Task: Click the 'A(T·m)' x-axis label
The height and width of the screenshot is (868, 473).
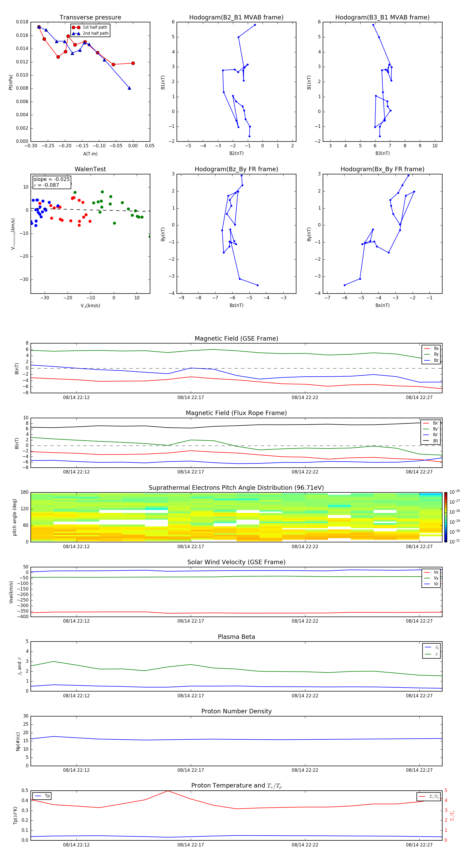Action: pos(90,154)
